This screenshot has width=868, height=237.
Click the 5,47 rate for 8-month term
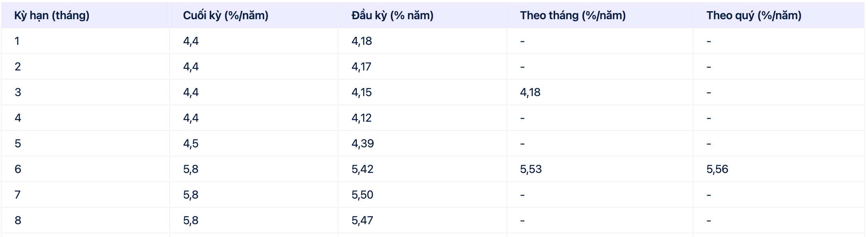click(362, 221)
